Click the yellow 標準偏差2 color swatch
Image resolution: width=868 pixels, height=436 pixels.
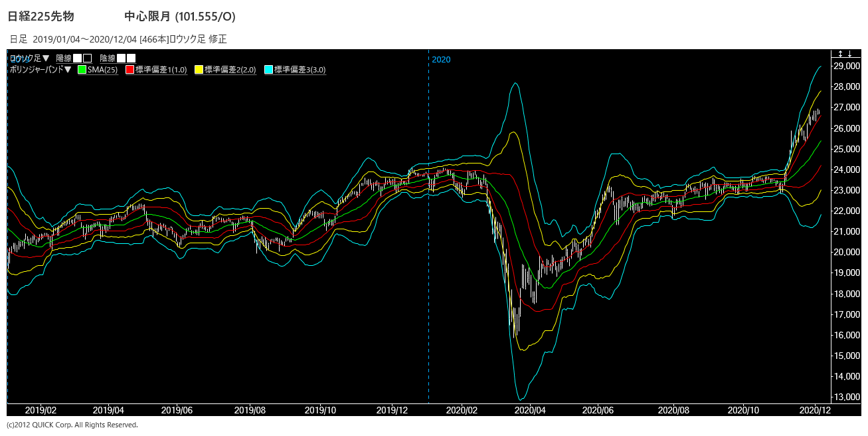tap(199, 70)
